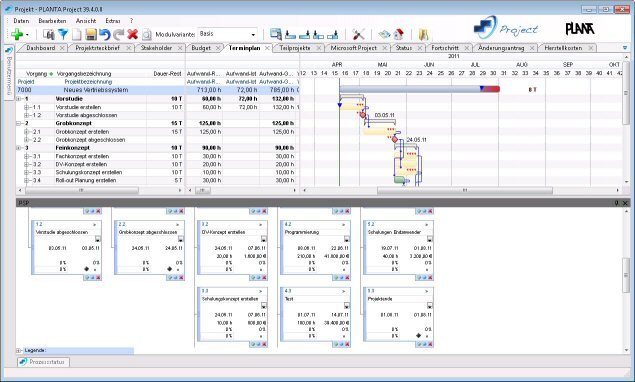Click the fourth docking arrow icon
The width and height of the screenshot is (635, 382).
(332, 35)
